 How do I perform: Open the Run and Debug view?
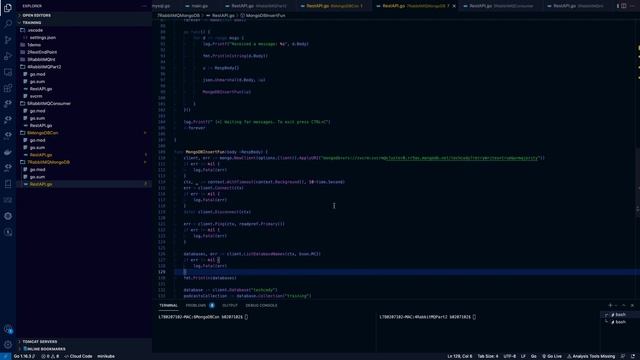pos(8,56)
